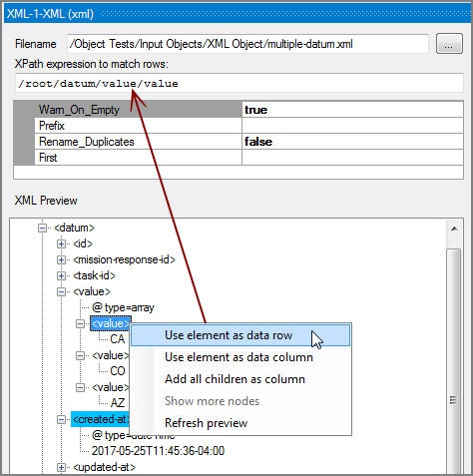473x476 pixels.
Task: Click the browse '...' button next to Filename
Action: (449, 44)
